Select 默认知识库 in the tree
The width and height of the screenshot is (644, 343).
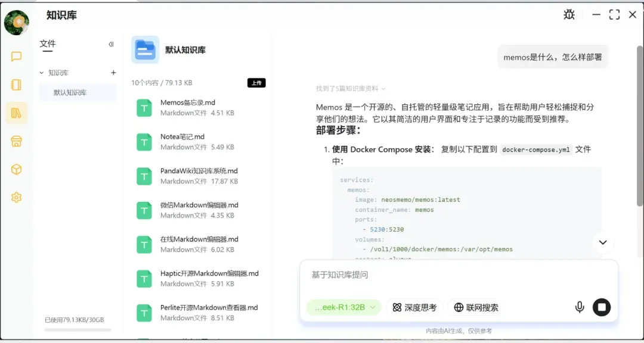(x=78, y=93)
